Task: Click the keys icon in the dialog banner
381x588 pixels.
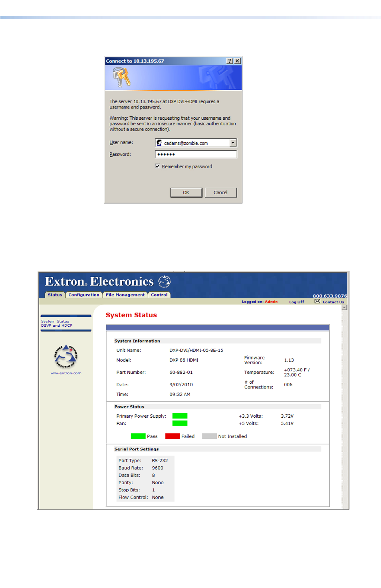Action: 121,77
